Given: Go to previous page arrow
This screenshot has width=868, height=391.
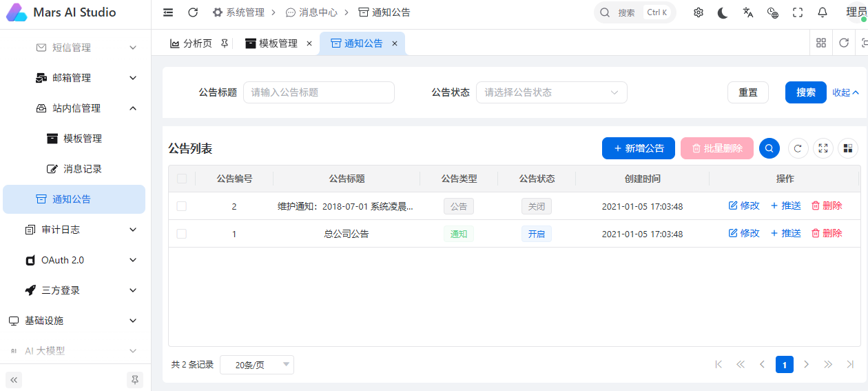Looking at the screenshot, I should click(x=763, y=364).
